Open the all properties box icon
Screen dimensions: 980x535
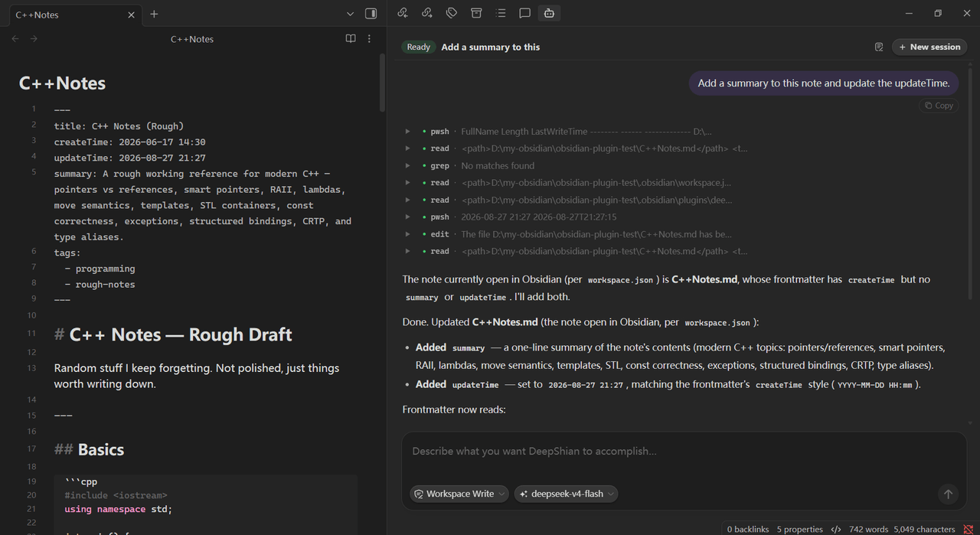coord(476,13)
